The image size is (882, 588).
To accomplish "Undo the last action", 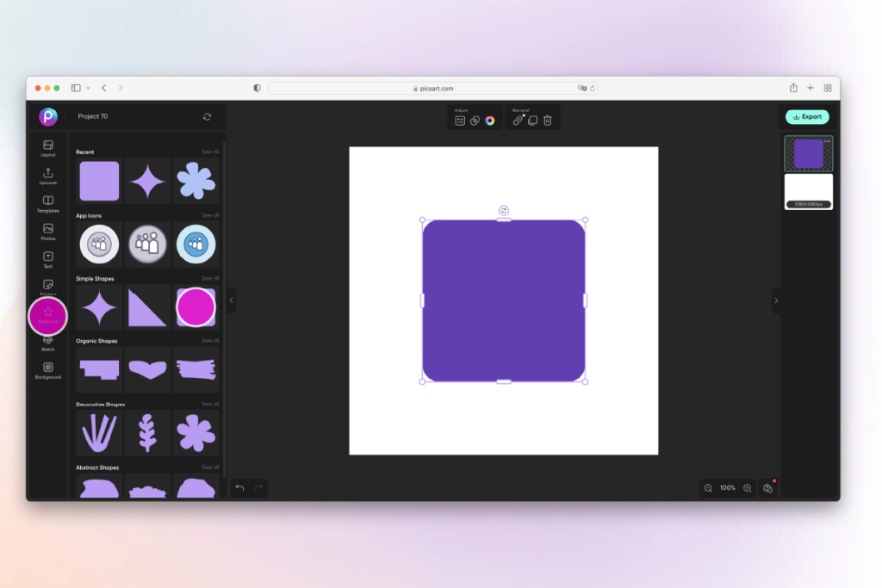I will click(x=239, y=487).
